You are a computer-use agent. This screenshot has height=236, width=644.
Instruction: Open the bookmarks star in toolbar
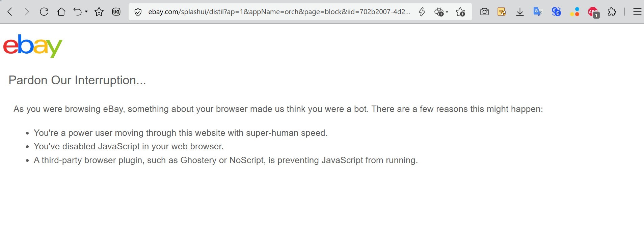coord(99,12)
